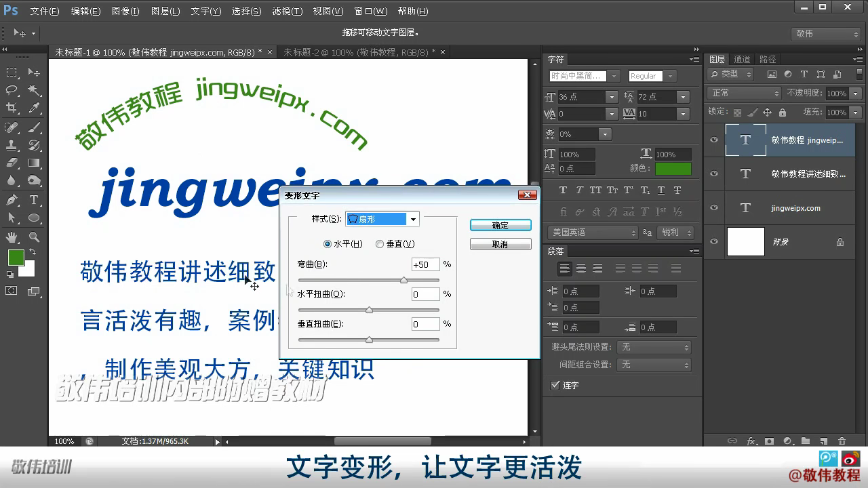Screen dimensions: 868x488
Task: Open the Character panel flyout menu
Action: click(x=694, y=60)
